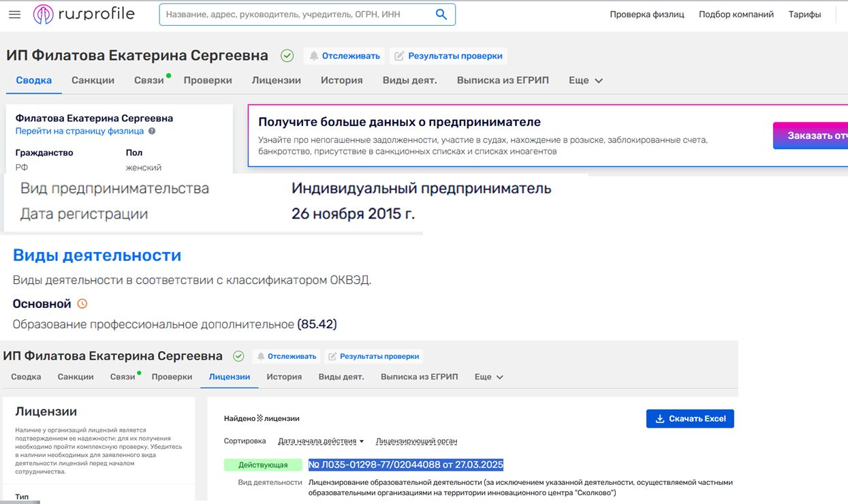Image resolution: width=848 pixels, height=504 pixels.
Task: Select lower Проверки tab
Action: pos(172,377)
